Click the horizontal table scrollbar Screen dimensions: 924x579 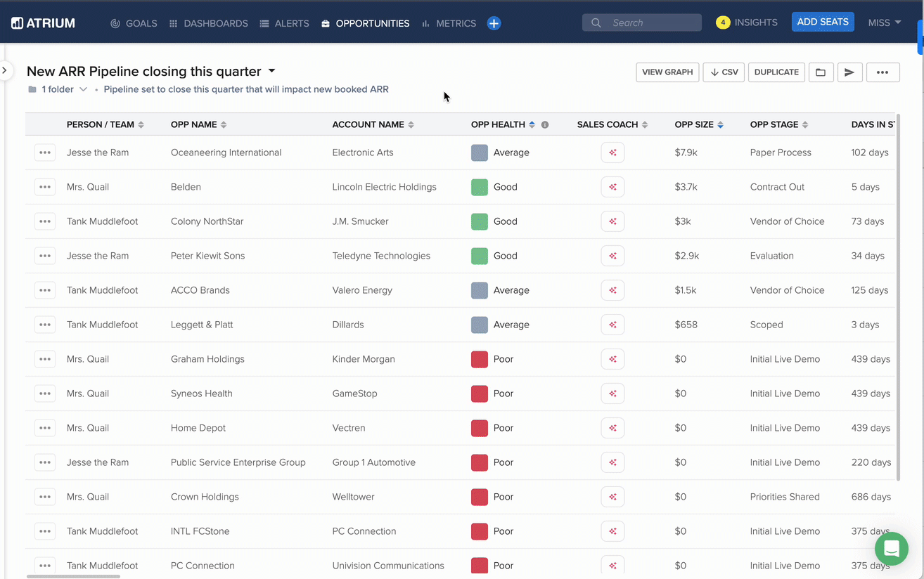click(x=73, y=576)
